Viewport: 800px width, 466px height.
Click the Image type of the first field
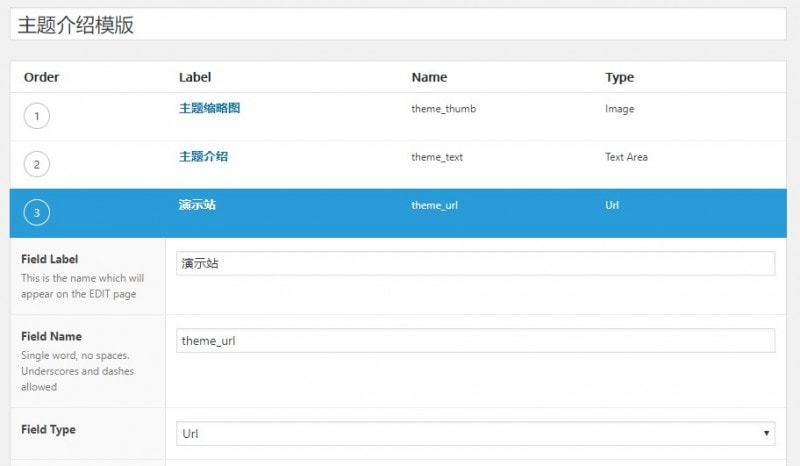[x=619, y=109]
